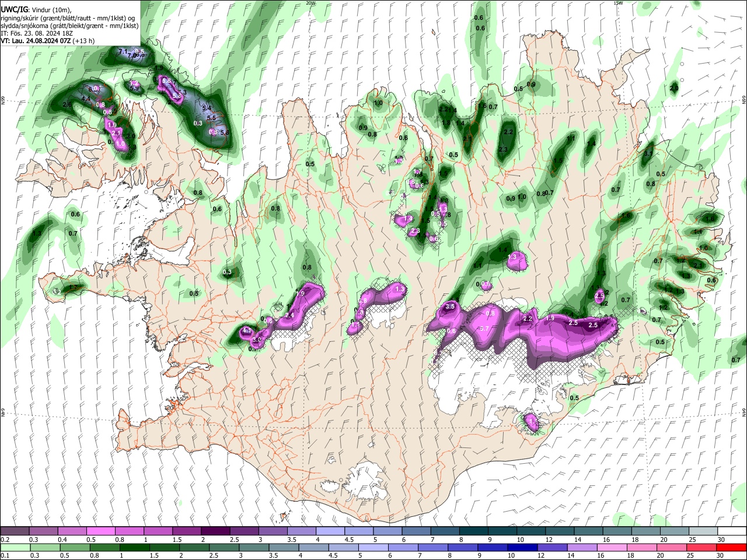Click the '(+13 h)' forecast offset

(x=84, y=41)
